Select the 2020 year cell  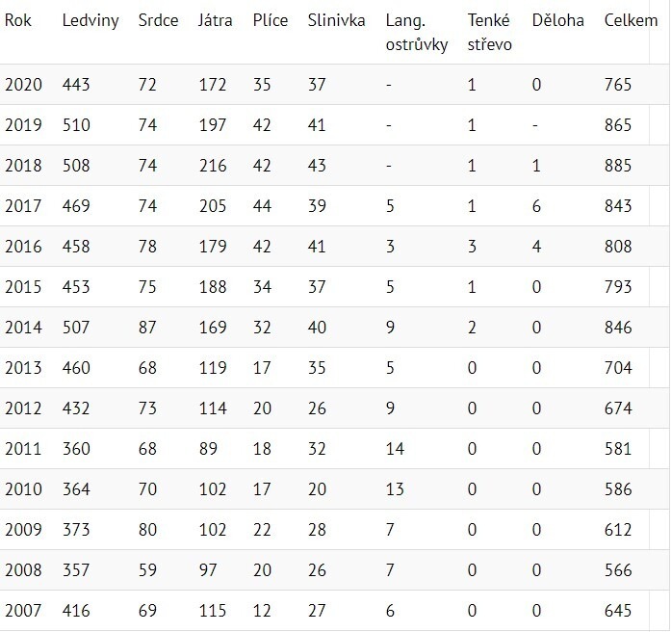click(23, 85)
